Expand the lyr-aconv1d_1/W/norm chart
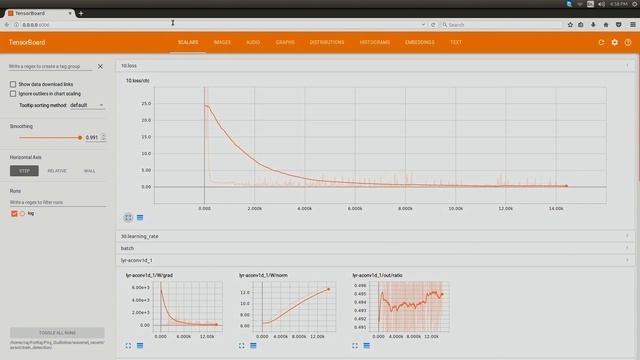The image size is (640, 360). pos(242,345)
